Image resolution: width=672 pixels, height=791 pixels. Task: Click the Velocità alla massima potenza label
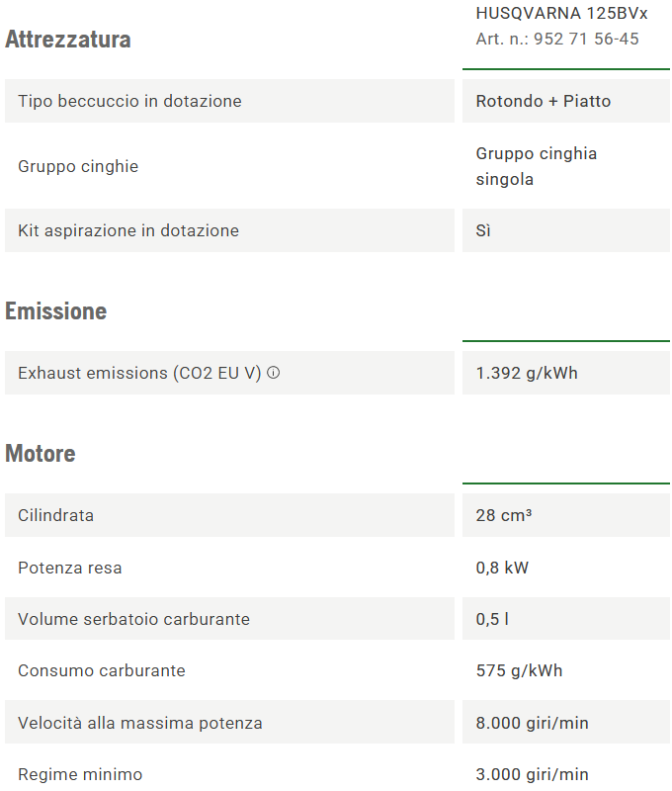[140, 723]
